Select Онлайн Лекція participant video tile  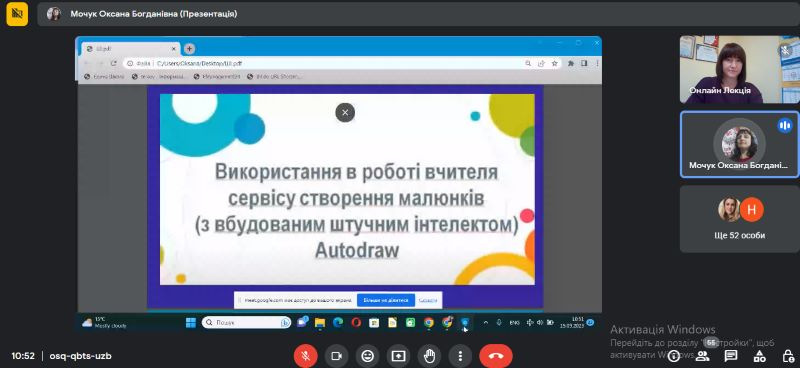(x=740, y=69)
